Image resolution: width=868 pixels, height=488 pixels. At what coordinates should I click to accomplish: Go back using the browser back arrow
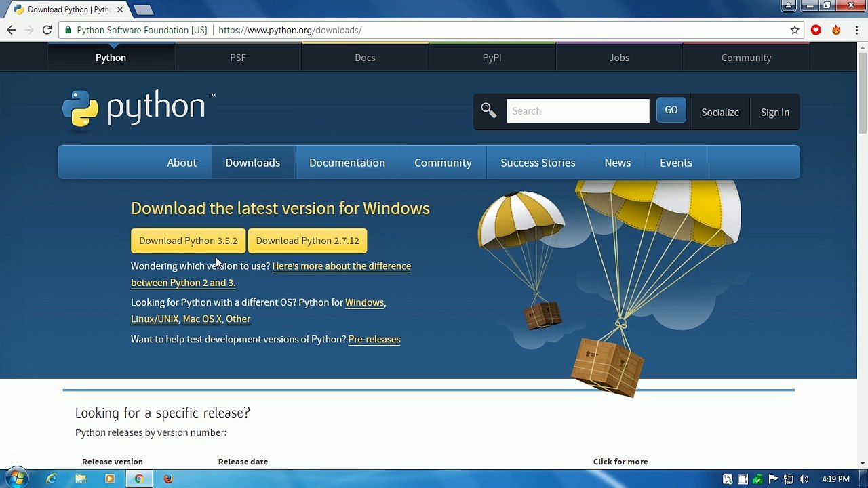12,30
